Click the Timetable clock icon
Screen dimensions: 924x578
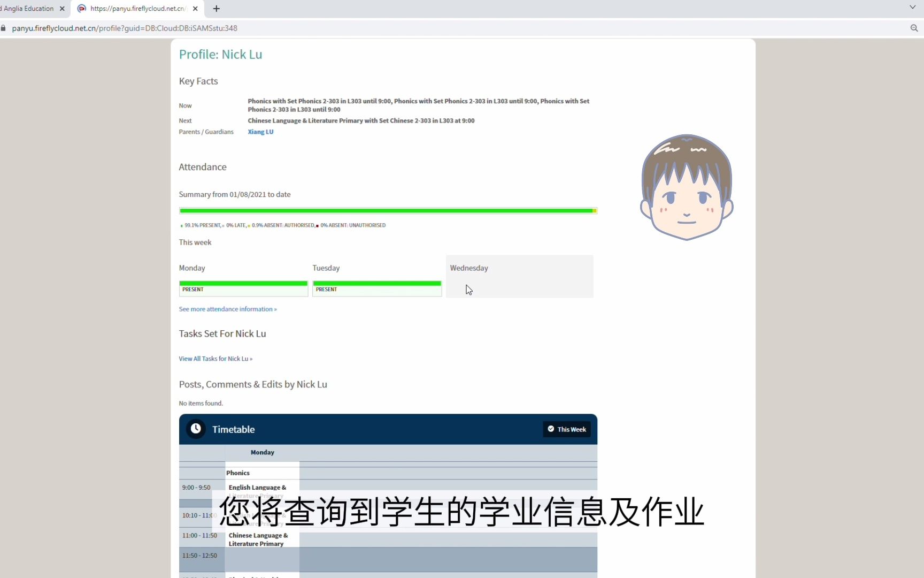tap(196, 429)
